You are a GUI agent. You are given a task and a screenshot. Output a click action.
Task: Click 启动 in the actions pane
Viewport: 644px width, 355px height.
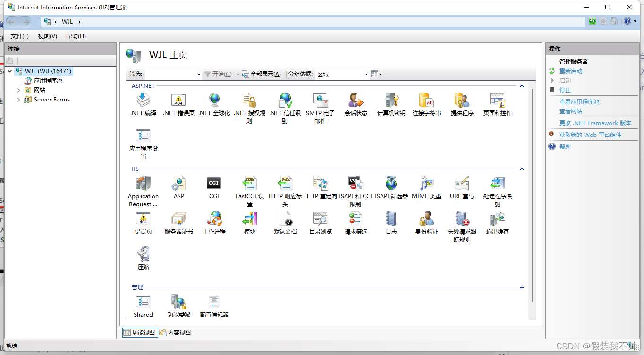(565, 80)
